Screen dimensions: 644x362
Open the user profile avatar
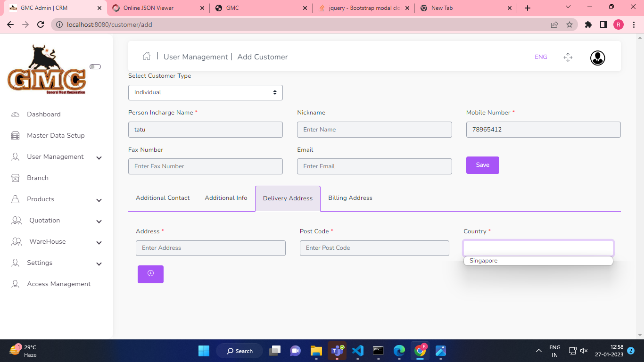click(x=597, y=58)
